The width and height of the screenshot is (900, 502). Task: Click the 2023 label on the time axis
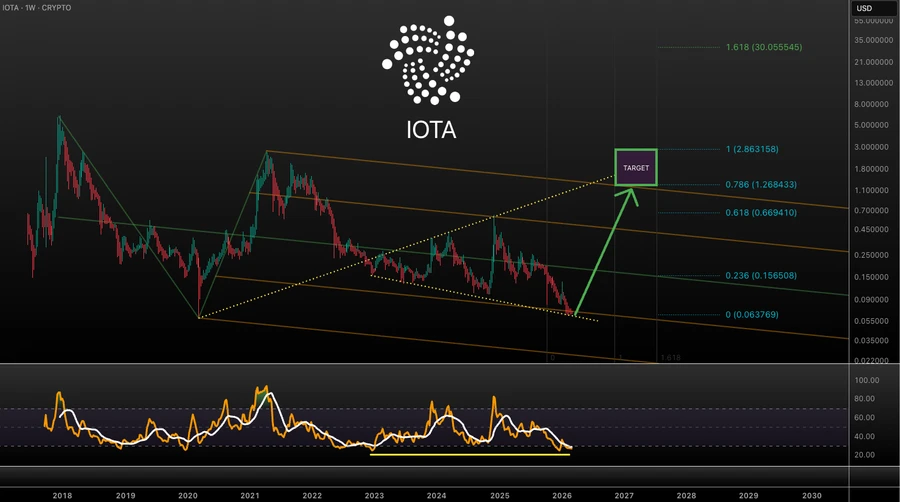(374, 496)
